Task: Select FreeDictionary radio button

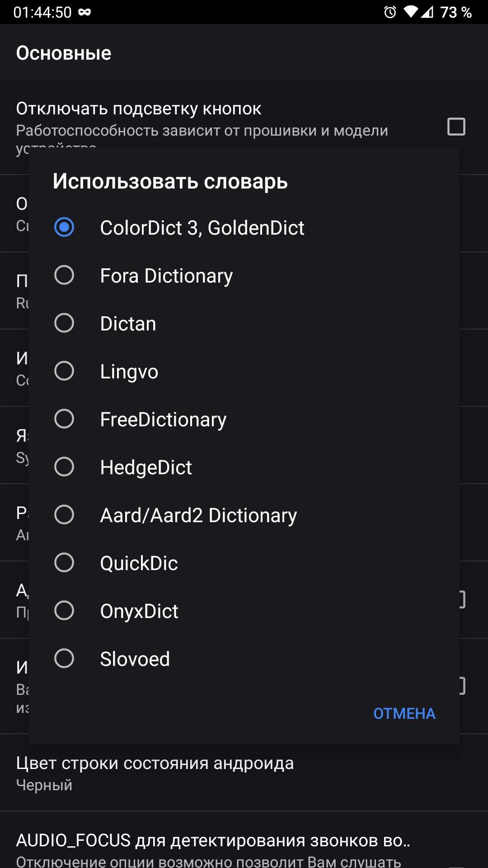Action: pos(64,419)
